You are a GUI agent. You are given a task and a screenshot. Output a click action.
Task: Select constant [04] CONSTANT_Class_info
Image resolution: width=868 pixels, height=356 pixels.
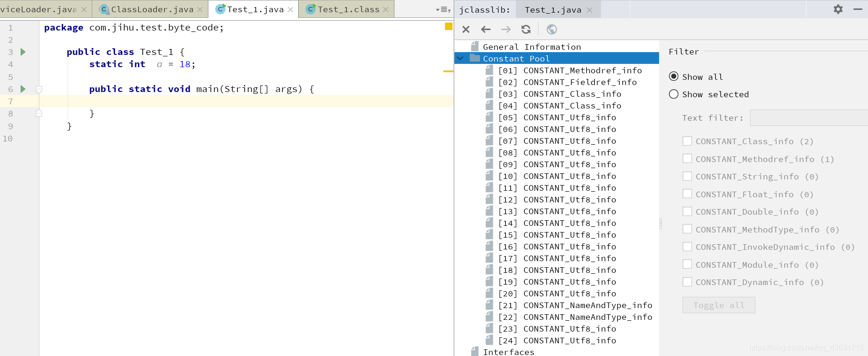click(560, 106)
